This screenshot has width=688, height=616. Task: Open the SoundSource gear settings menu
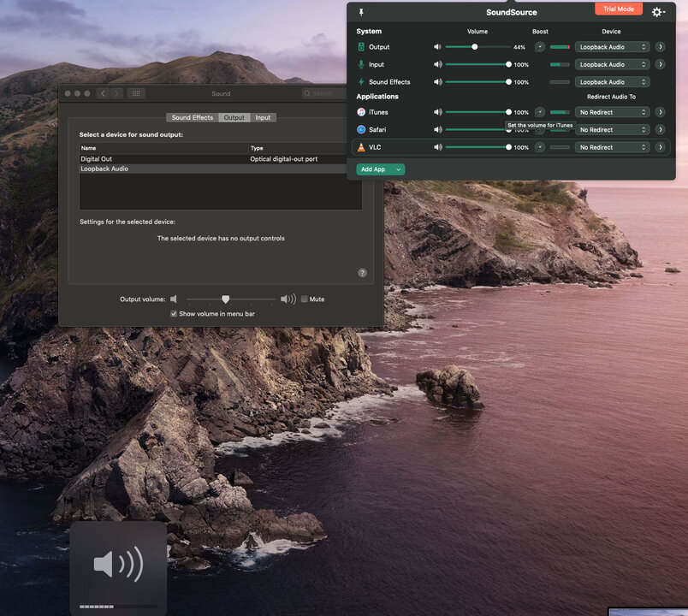tap(658, 12)
